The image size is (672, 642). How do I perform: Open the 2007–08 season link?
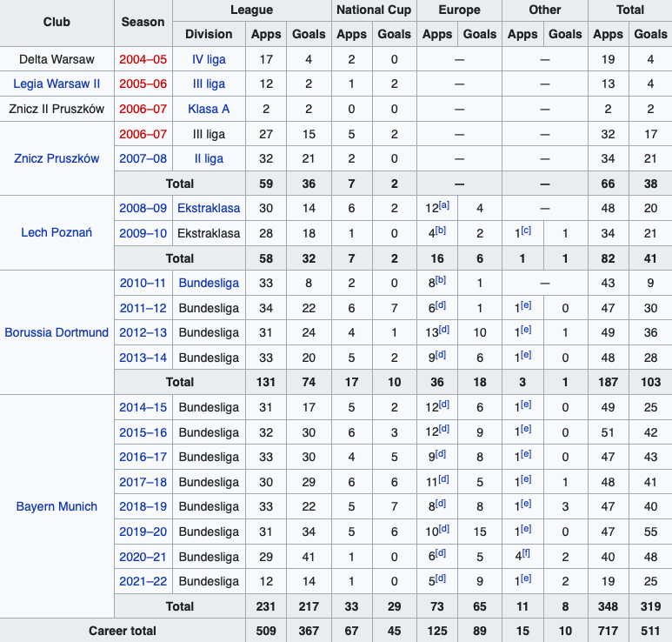tap(143, 158)
